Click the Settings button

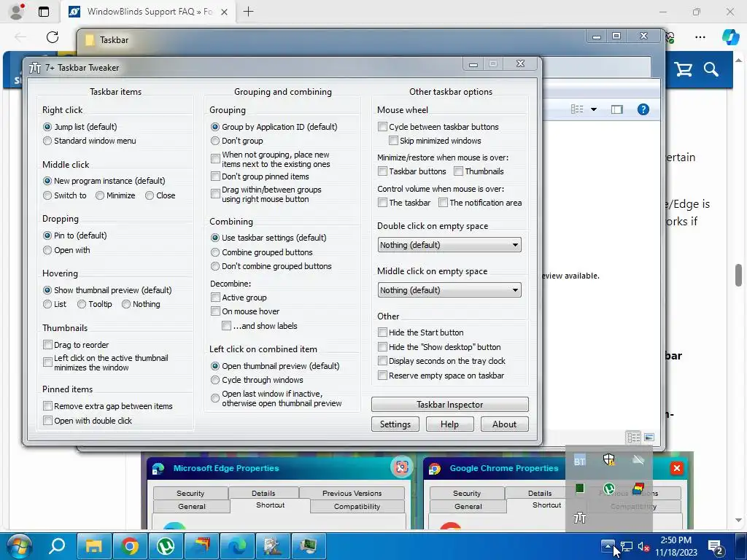click(x=395, y=424)
